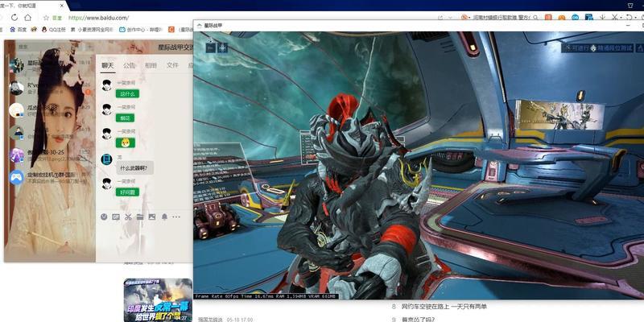Viewport: 644px width, 322px height.
Task: Open the QQ注册 bookmark
Action: pos(53,30)
